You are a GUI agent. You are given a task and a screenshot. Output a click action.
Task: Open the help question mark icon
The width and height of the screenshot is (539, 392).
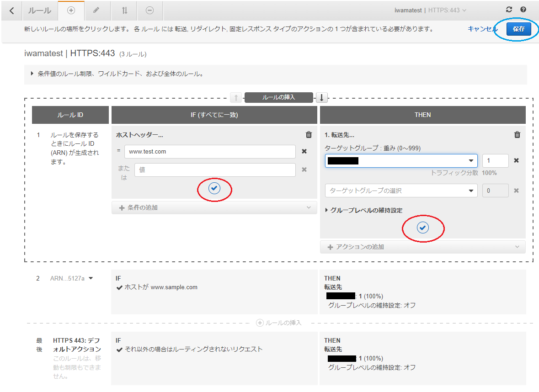pos(523,10)
